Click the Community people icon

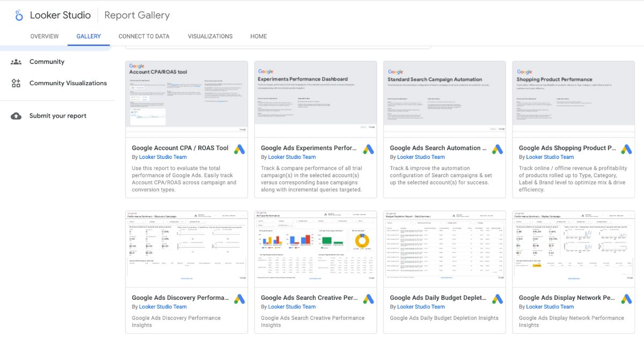[16, 62]
